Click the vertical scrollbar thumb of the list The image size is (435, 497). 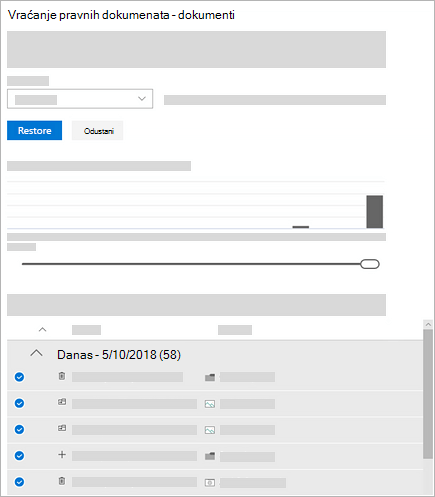(428, 394)
